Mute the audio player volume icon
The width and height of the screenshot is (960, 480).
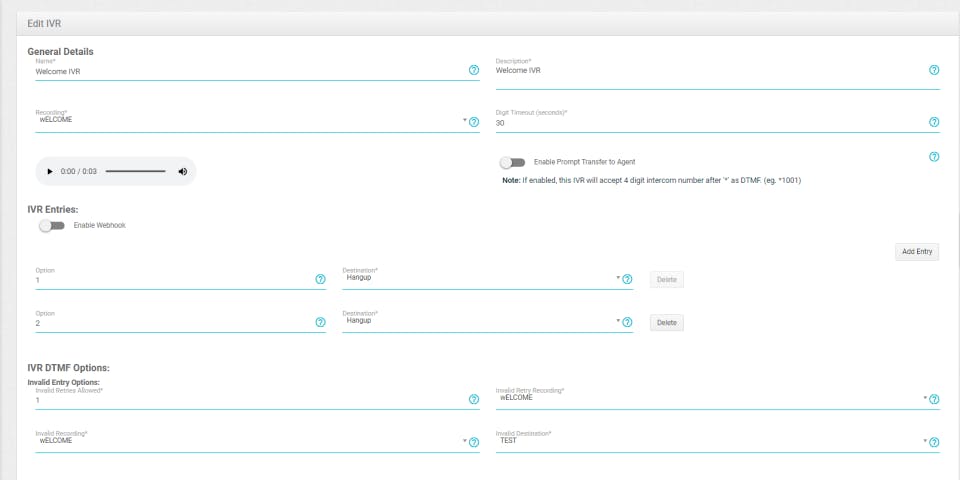182,171
